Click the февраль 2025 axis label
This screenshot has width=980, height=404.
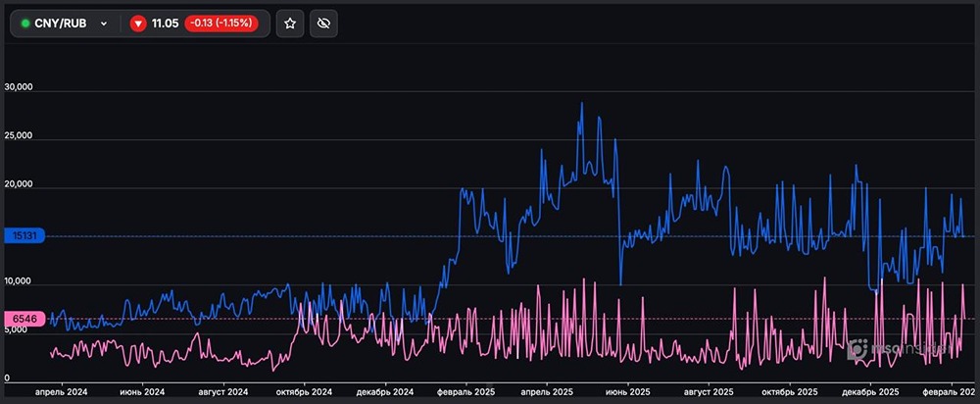(x=466, y=391)
